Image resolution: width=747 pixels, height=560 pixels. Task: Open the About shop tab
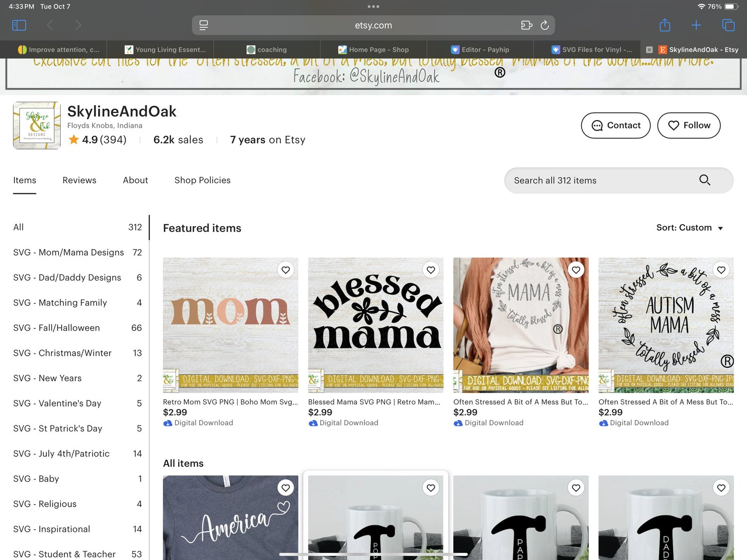135,180
